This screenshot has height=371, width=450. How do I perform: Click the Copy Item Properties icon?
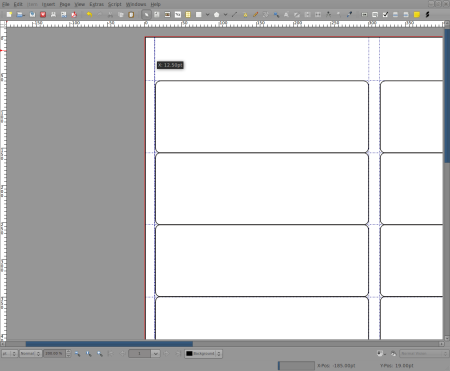[x=339, y=15]
